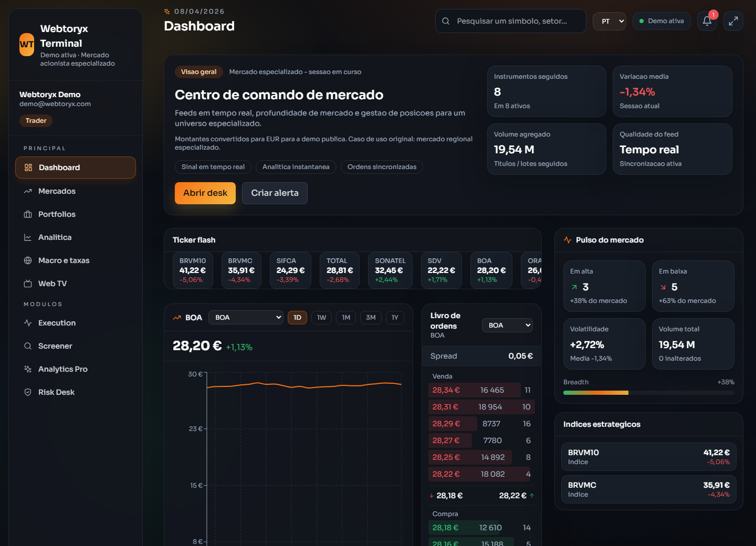Change the order book instrument dropdown
The image size is (756, 546).
[507, 325]
